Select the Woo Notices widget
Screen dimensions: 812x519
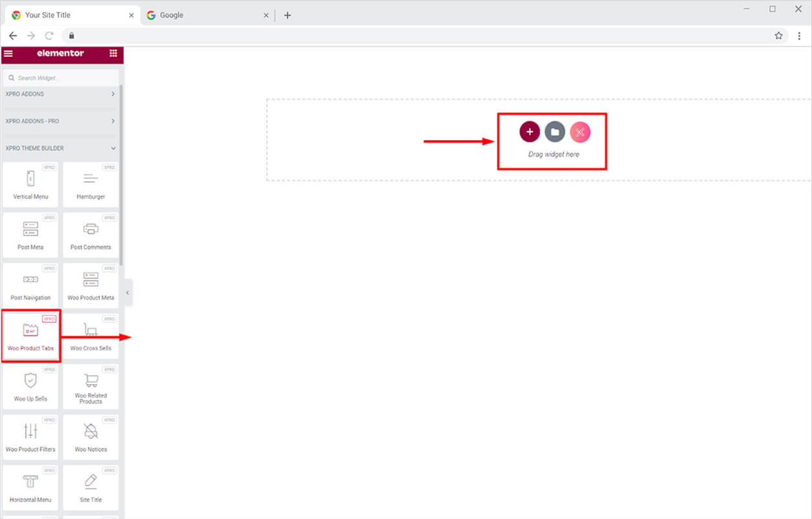90,436
